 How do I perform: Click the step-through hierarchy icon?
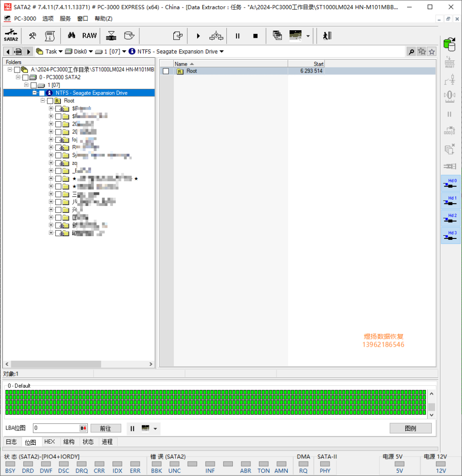(216, 36)
